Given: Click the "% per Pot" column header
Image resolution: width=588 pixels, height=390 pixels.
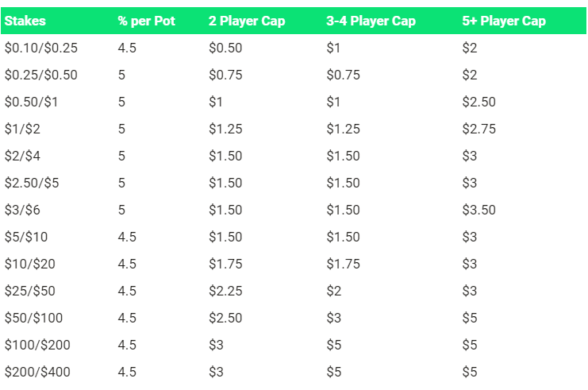Looking at the screenshot, I should (x=146, y=21).
